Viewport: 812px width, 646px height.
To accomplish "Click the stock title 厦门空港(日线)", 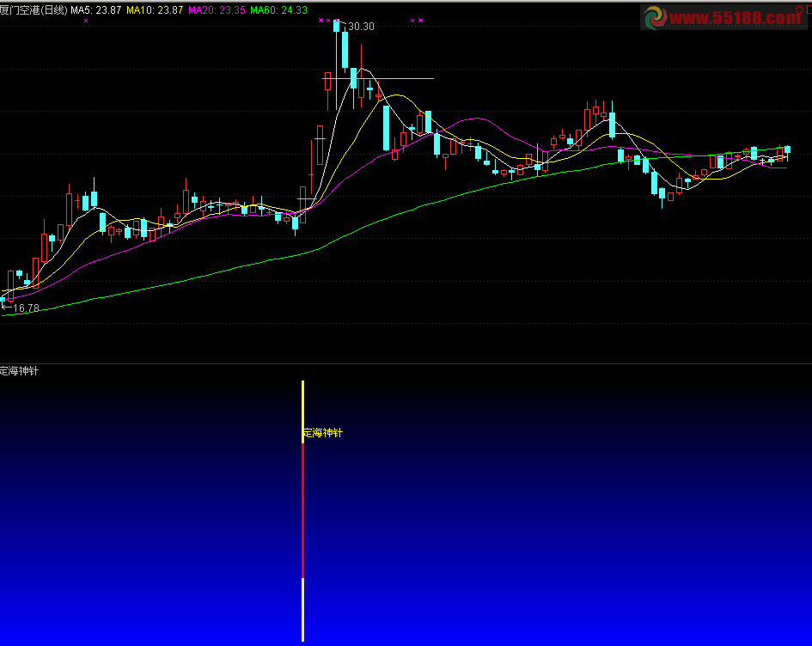I will tap(34, 9).
